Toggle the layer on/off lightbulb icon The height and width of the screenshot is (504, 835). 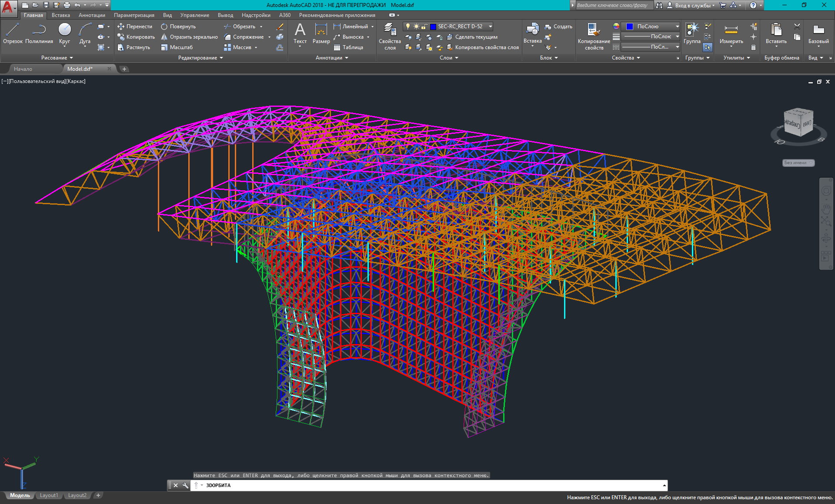tap(407, 26)
